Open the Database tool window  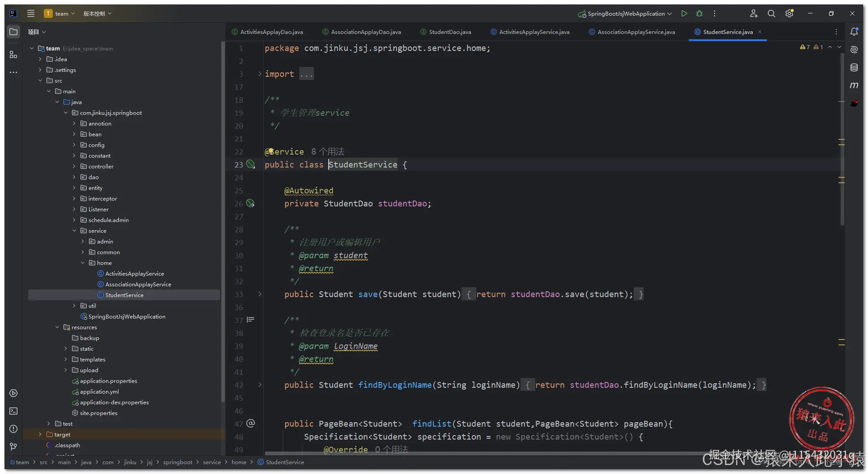[x=854, y=67]
